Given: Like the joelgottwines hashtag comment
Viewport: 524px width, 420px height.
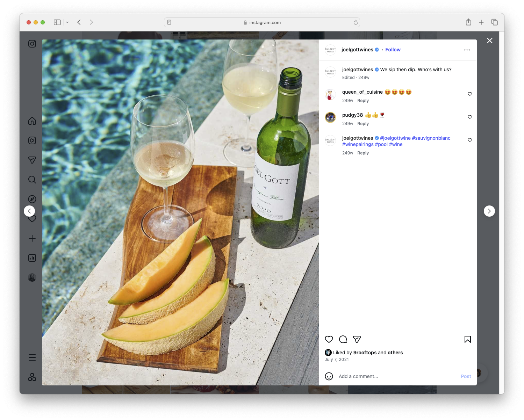Looking at the screenshot, I should pos(470,140).
